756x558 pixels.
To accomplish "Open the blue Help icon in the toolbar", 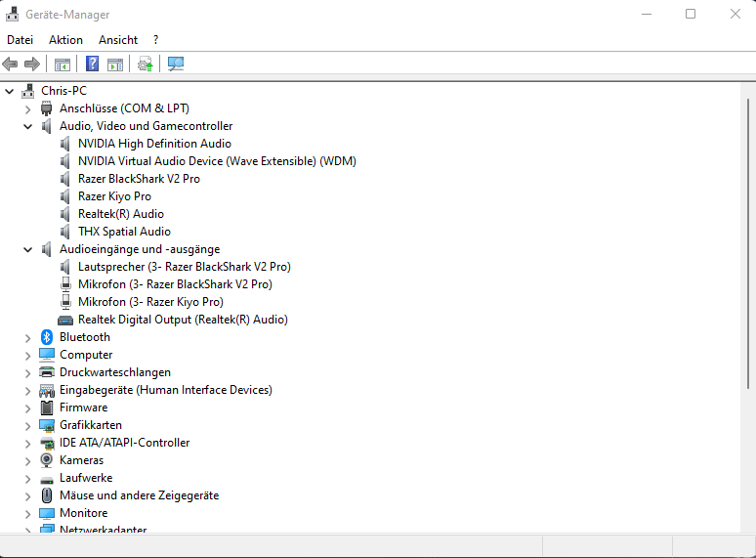I will (x=92, y=64).
